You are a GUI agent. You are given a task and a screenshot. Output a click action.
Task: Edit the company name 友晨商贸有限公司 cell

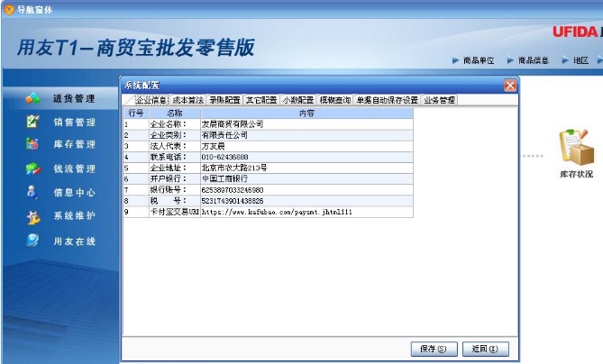coord(306,124)
